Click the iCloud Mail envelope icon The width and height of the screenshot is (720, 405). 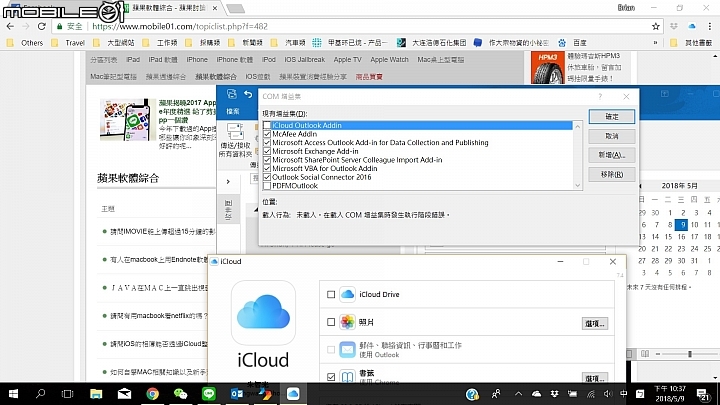tap(348, 350)
